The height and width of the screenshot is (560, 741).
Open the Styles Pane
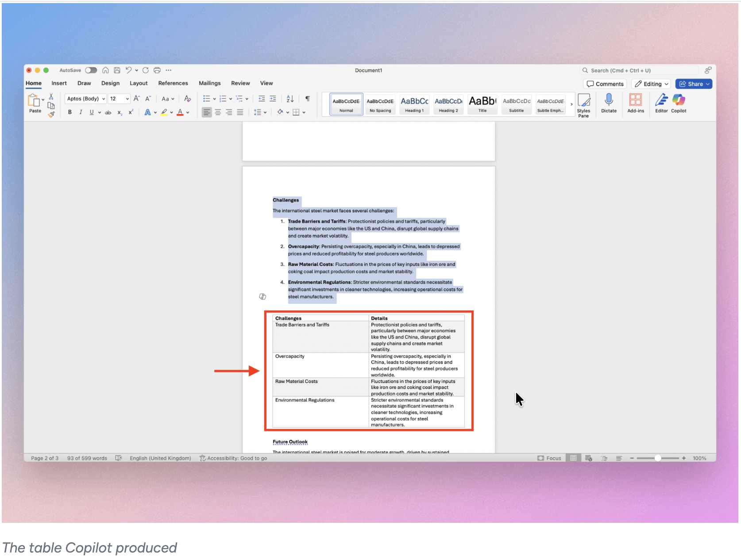584,105
